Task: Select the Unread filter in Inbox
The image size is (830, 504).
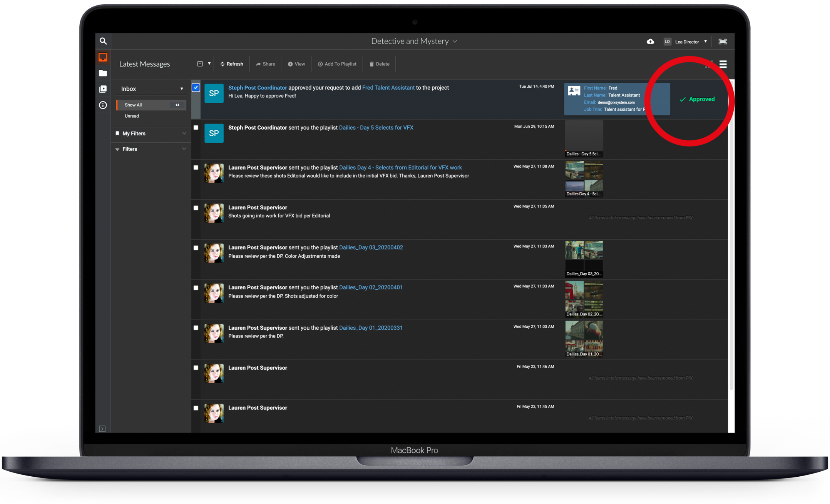Action: [x=132, y=116]
